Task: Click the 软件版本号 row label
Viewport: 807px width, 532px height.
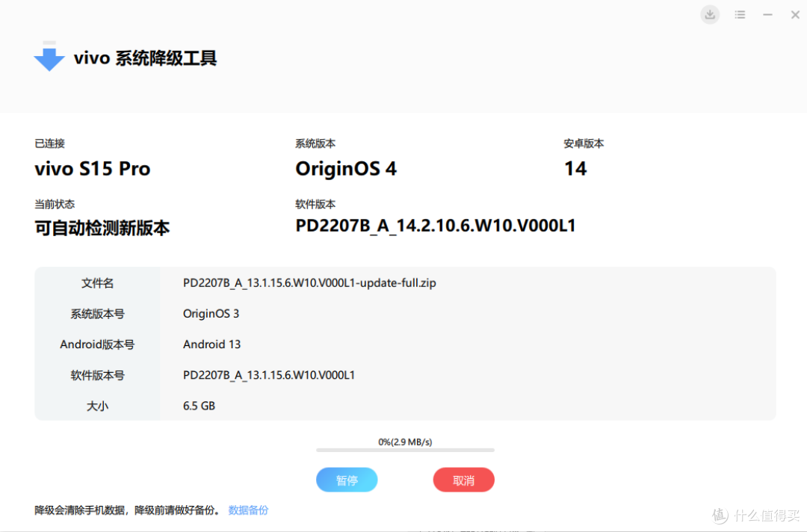Action: point(97,375)
